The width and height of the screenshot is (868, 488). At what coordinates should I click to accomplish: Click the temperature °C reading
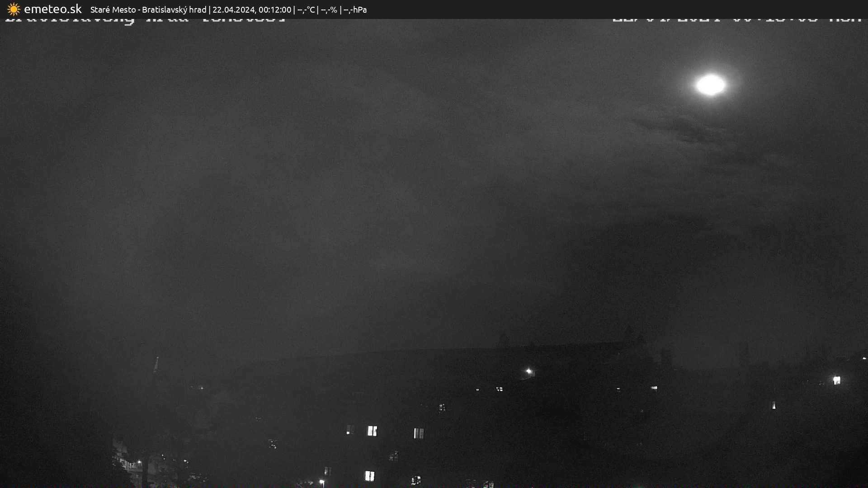(x=306, y=9)
